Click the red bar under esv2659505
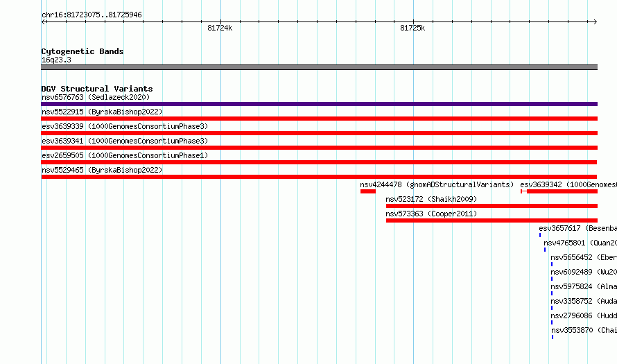617x364 pixels. (319, 162)
